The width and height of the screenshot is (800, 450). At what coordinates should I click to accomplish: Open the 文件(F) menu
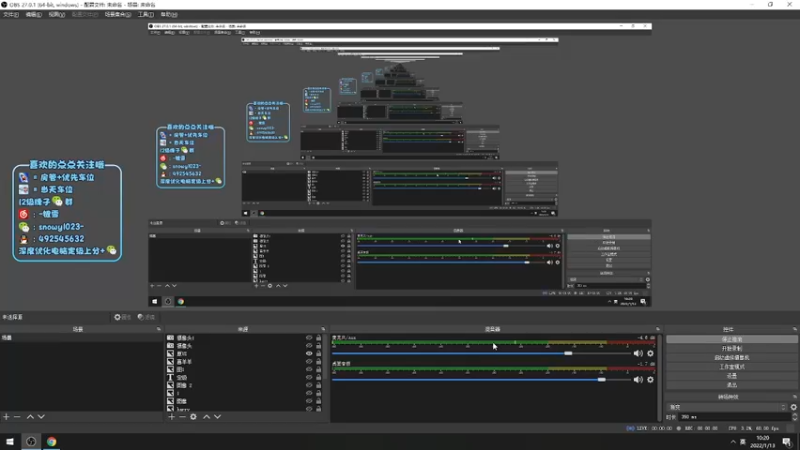[11, 15]
